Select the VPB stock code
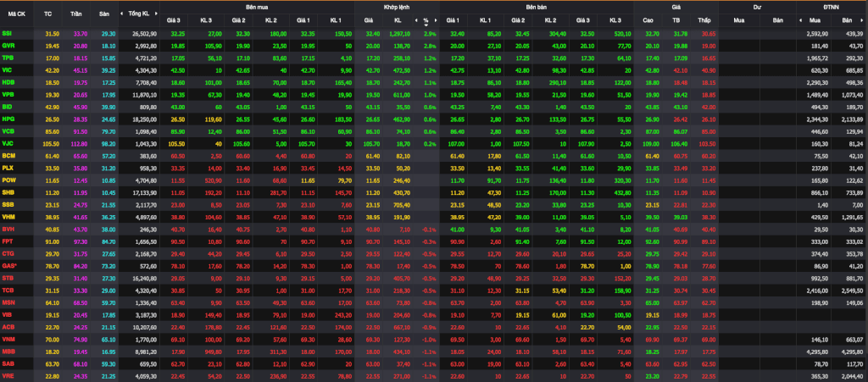Screen dimensions: 868x382 pyautogui.click(x=8, y=94)
